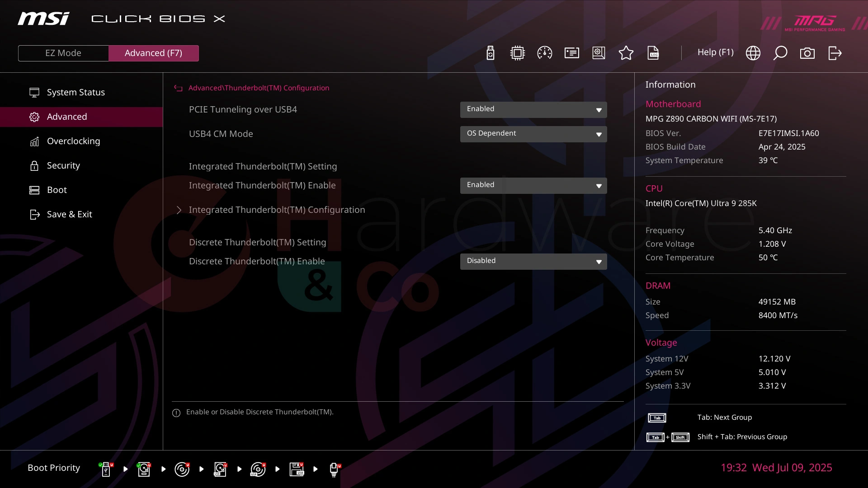
Task: Click the exit door-arrow icon in top toolbar
Action: coord(835,53)
